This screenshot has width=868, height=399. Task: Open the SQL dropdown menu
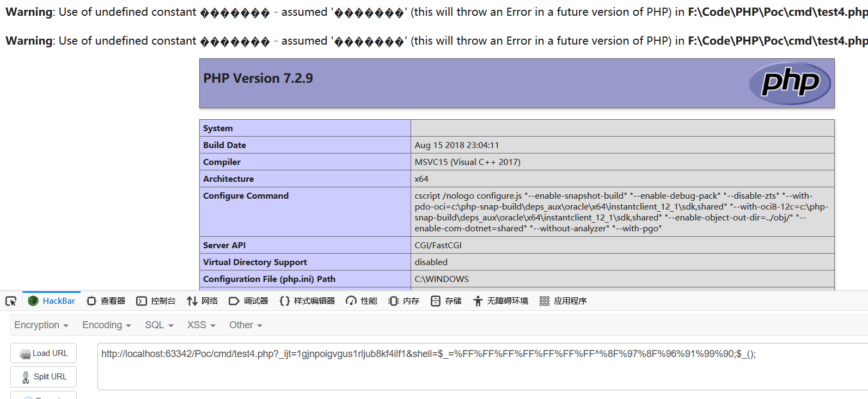tap(159, 325)
